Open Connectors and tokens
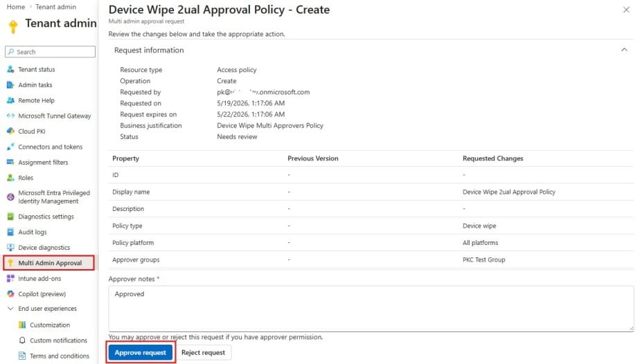Viewport: 640px width, 364px height. [x=49, y=147]
